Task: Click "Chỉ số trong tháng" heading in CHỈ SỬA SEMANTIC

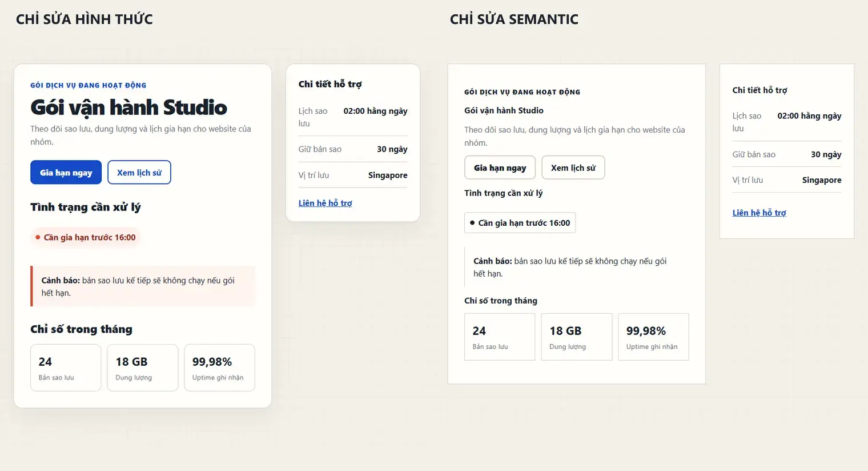Action: coord(501,301)
